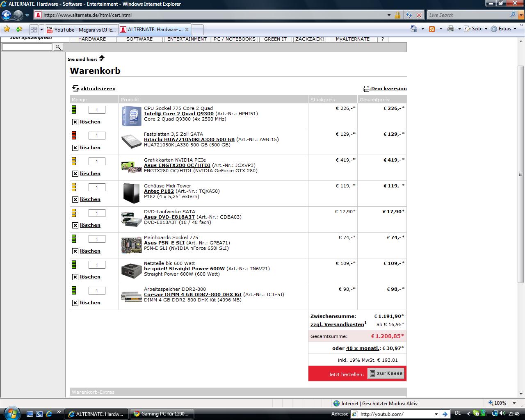Click the delete X icon for Hitachi hard drive
Viewport: 525px width, 420px height.
click(x=75, y=148)
